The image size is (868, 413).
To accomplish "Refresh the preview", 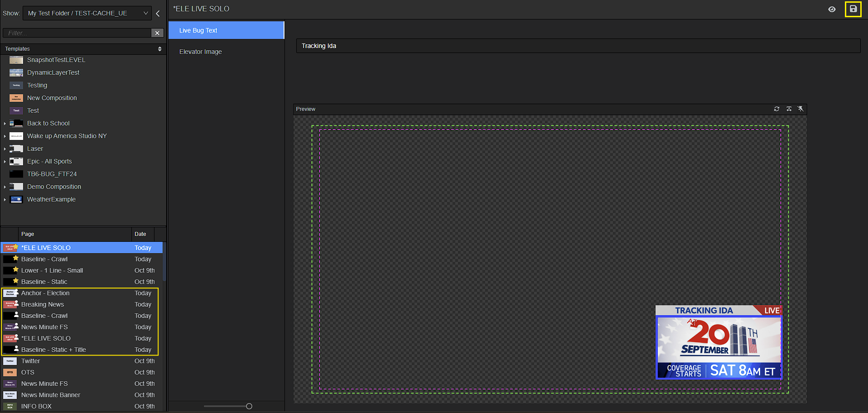I will pyautogui.click(x=776, y=109).
